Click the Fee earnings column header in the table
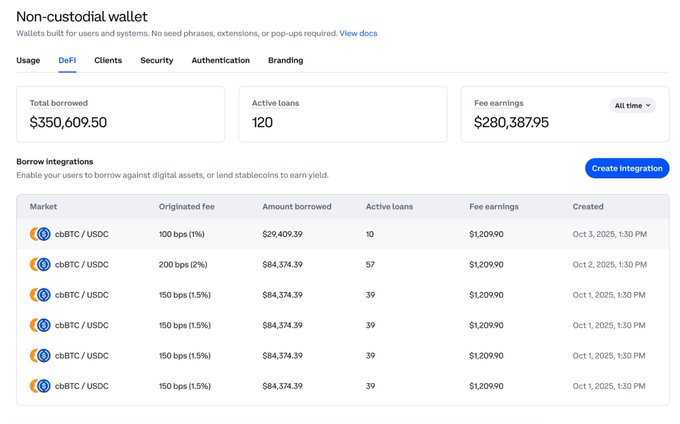The height and width of the screenshot is (424, 680). (494, 207)
